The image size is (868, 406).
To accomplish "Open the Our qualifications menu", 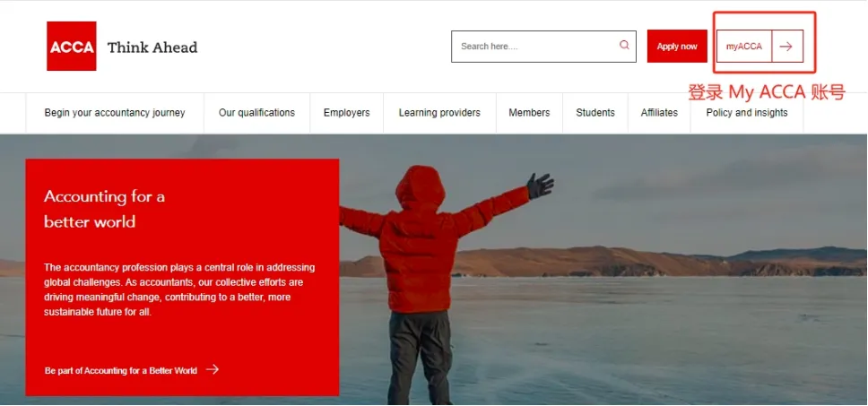I will [256, 113].
